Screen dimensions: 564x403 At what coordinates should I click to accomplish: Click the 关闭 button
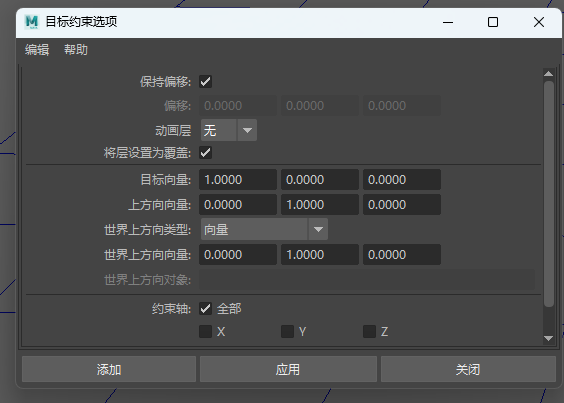click(x=468, y=369)
